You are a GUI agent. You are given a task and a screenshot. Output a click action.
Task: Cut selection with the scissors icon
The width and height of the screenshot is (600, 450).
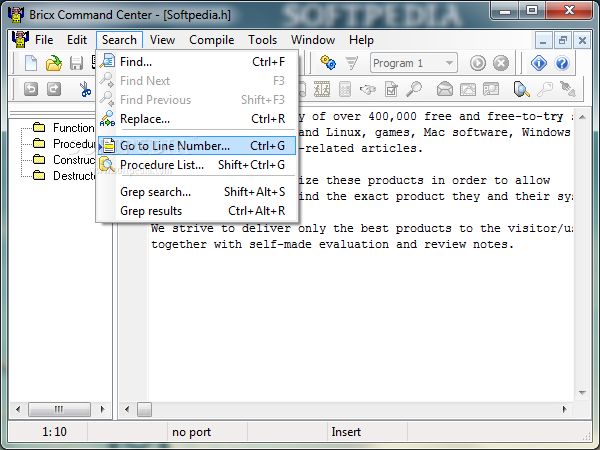[x=85, y=90]
